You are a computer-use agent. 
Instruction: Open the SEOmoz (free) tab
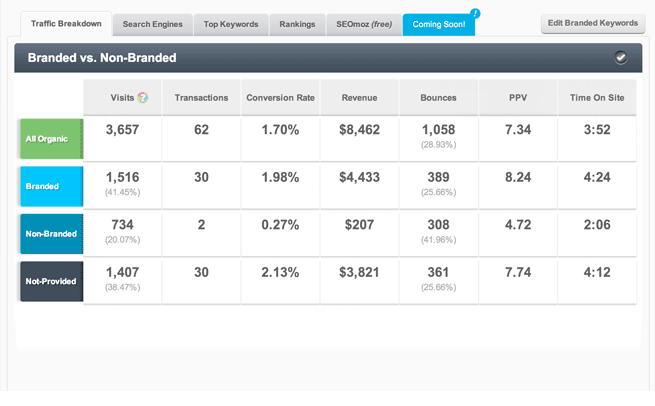(364, 24)
